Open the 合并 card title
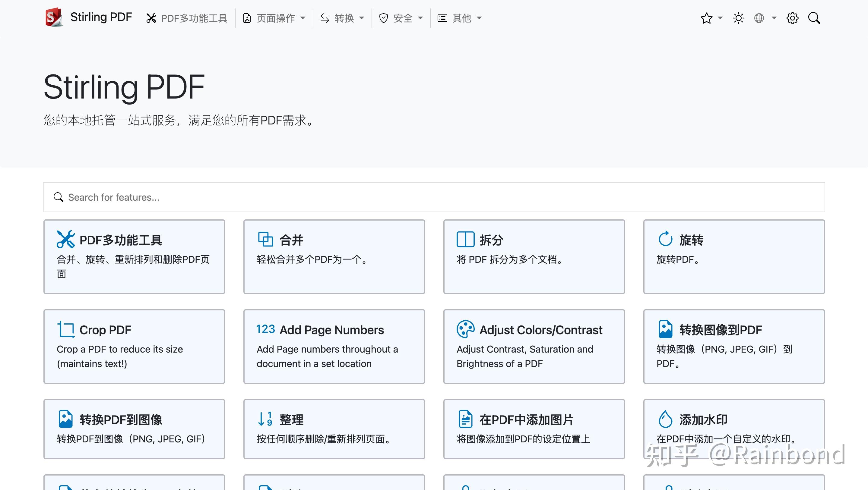The image size is (868, 490). (291, 240)
